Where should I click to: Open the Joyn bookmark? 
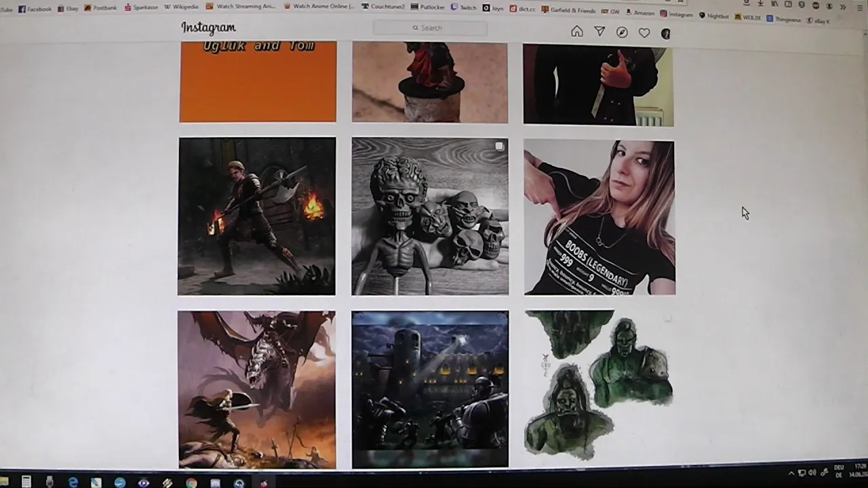(x=492, y=8)
